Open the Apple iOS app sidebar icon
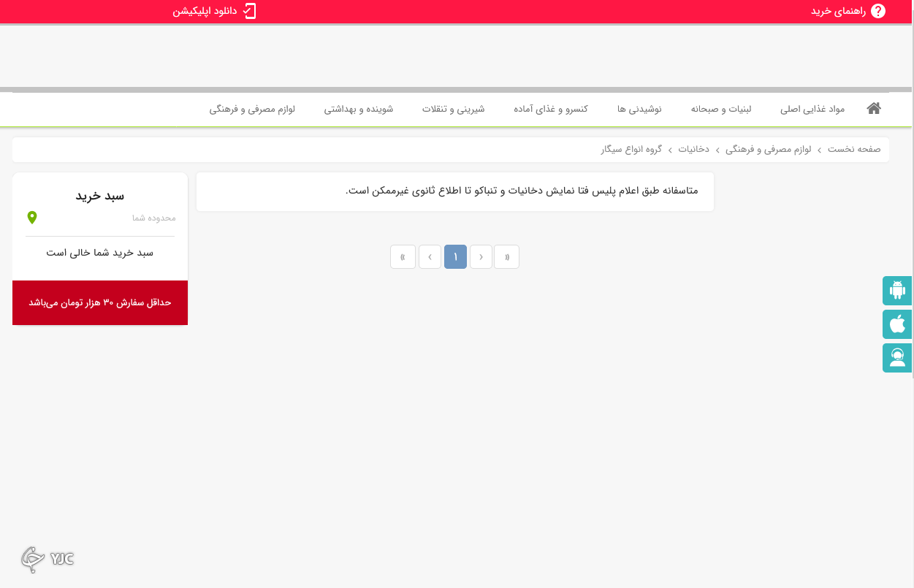914x588 pixels. tap(897, 324)
